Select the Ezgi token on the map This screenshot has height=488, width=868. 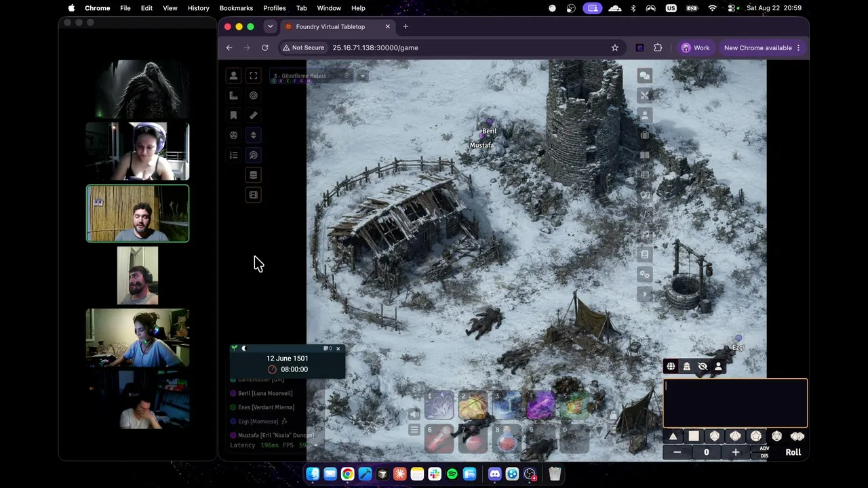tap(738, 338)
